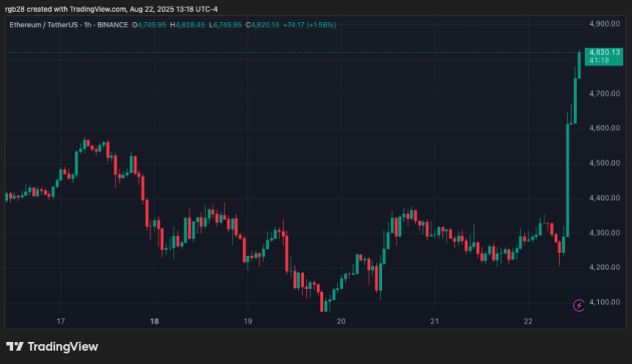This screenshot has height=364, width=632.
Task: Click the tall green breakout candle body
Action: click(x=568, y=180)
